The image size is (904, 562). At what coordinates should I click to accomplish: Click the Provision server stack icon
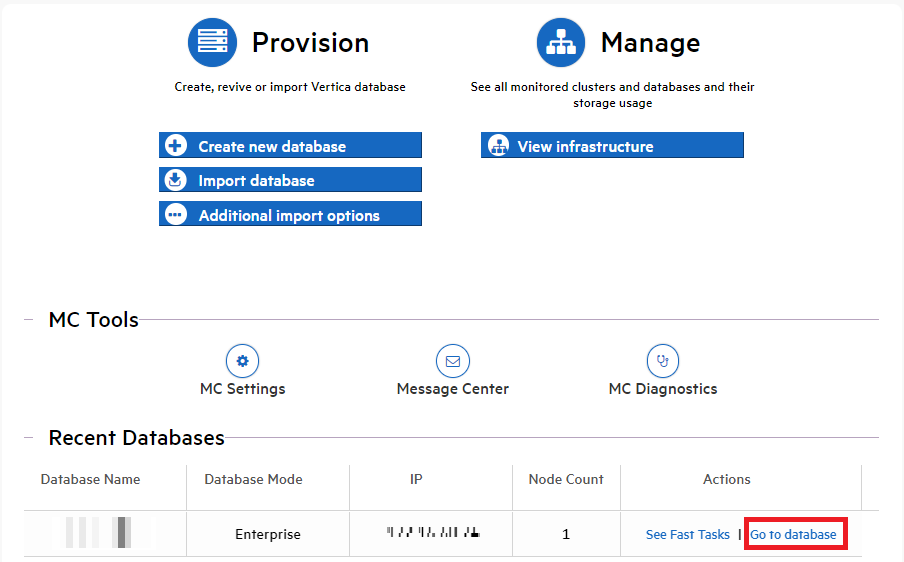(212, 43)
